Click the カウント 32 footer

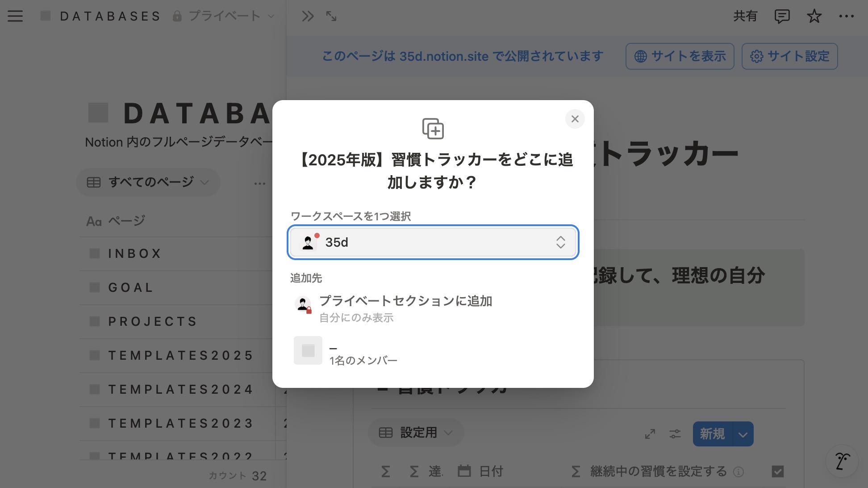[238, 475]
